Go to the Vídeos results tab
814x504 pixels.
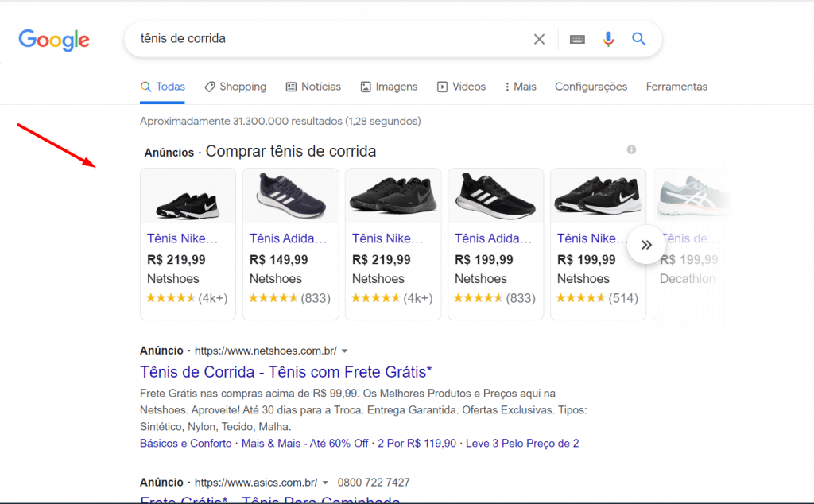point(461,87)
